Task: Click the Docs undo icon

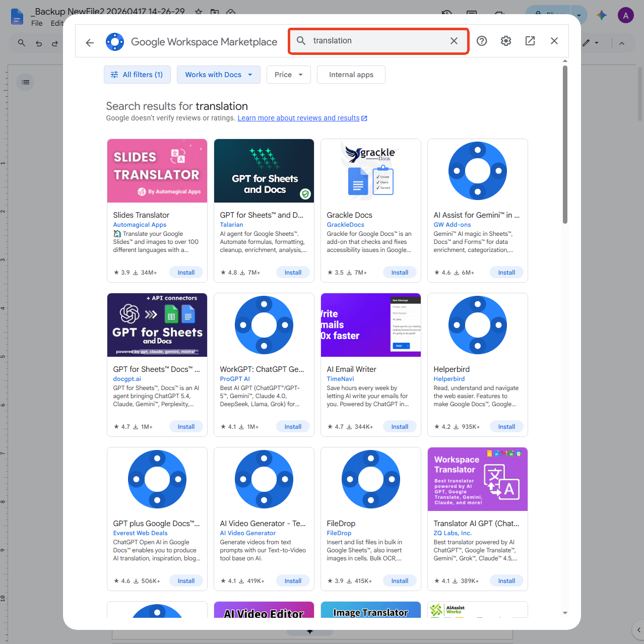Action: click(x=39, y=43)
